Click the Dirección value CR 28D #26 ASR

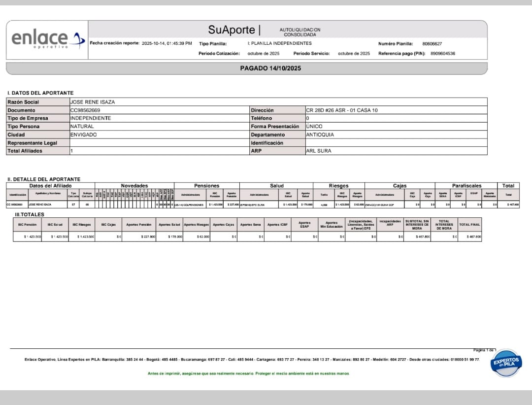coord(341,110)
